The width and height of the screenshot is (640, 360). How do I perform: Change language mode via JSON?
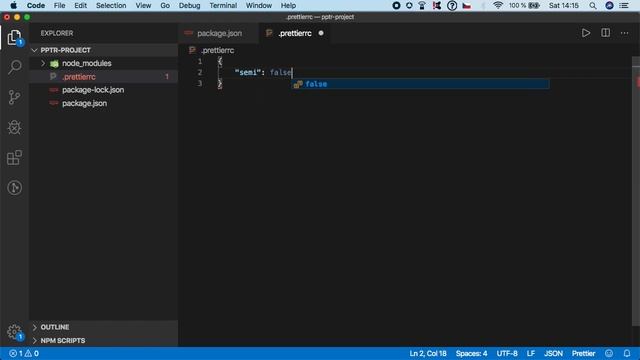click(x=553, y=353)
